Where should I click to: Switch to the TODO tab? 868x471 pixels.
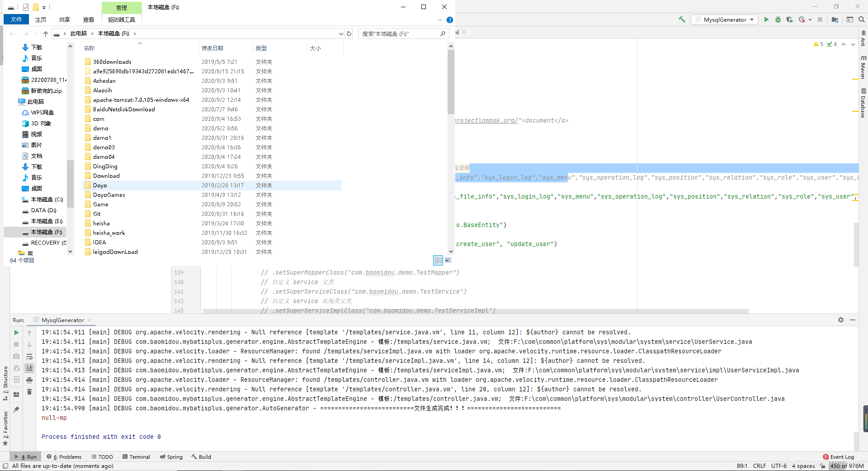(102, 457)
